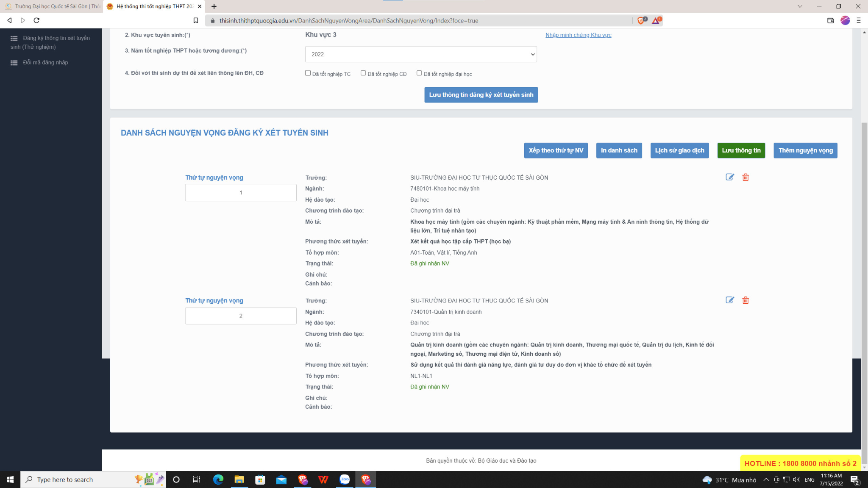
Task: Open the browser hamburger menu
Action: (859, 20)
